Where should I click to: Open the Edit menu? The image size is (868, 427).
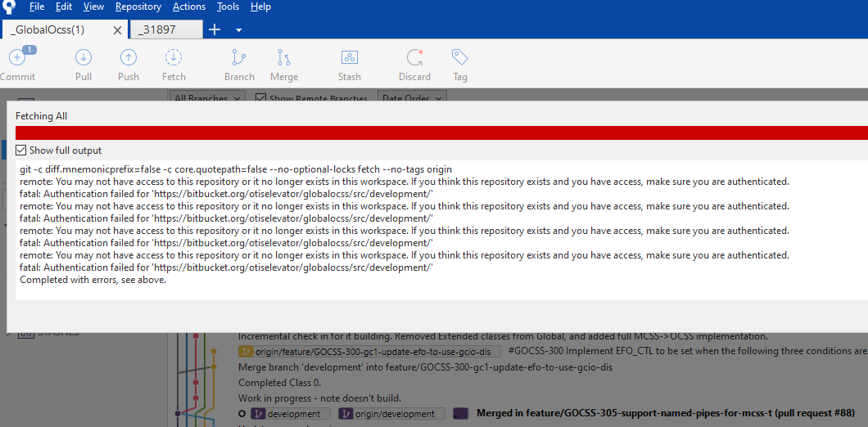tap(64, 7)
